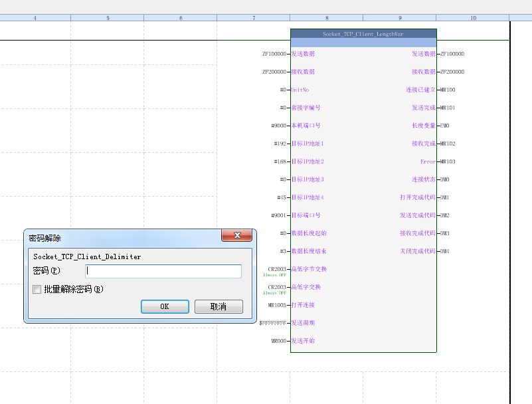Click the DM4 关闭完成代码 output operand
The image size is (532, 404).
445,251
